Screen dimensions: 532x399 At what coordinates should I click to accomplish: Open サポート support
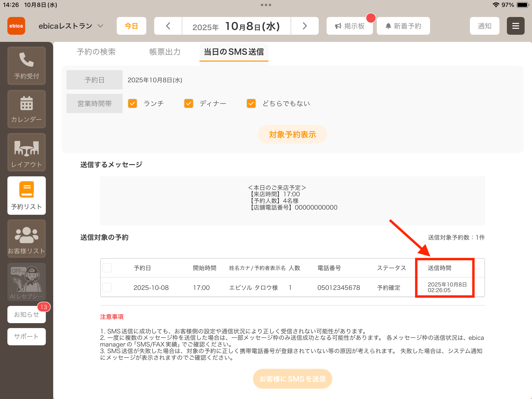(27, 337)
